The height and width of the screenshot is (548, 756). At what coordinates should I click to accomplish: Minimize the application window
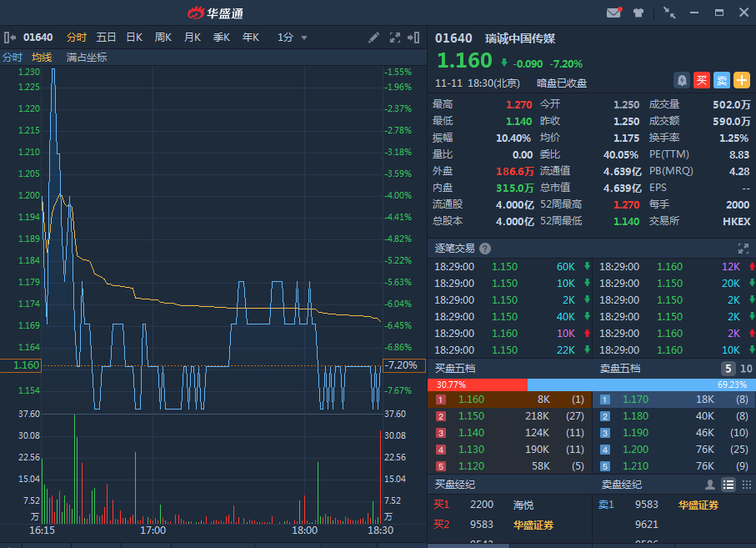[x=694, y=13]
